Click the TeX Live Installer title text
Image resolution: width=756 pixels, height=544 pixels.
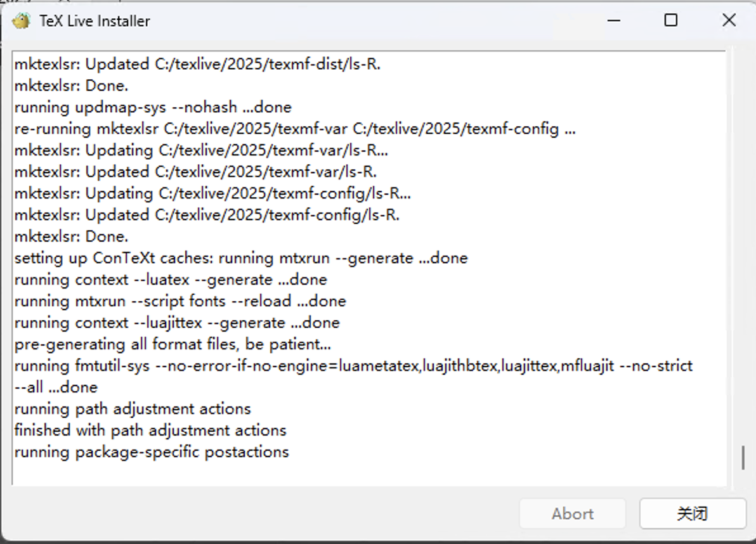click(x=95, y=21)
